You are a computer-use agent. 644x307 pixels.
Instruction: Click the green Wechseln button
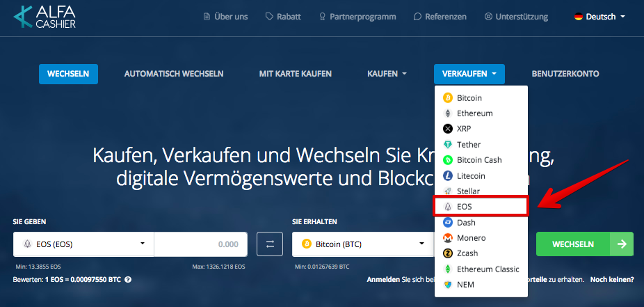point(585,244)
